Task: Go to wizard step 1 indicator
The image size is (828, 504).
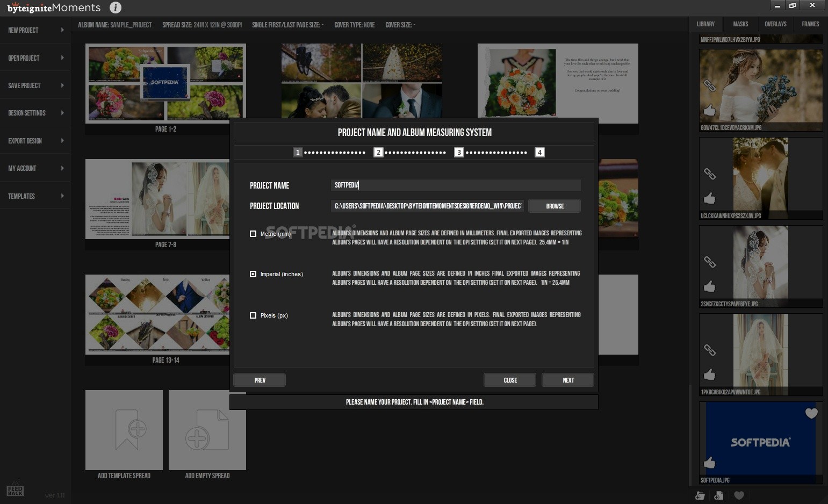Action: point(298,153)
